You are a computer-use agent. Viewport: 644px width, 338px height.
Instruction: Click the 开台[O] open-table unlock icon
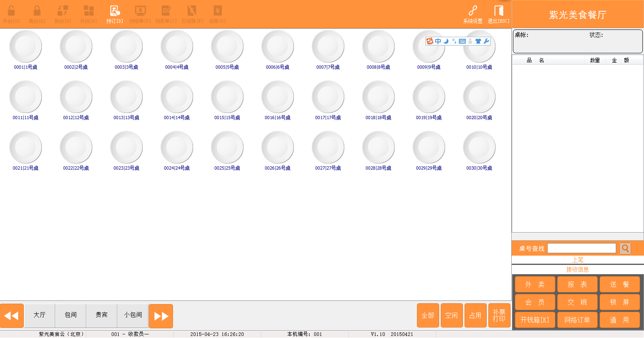click(x=11, y=11)
